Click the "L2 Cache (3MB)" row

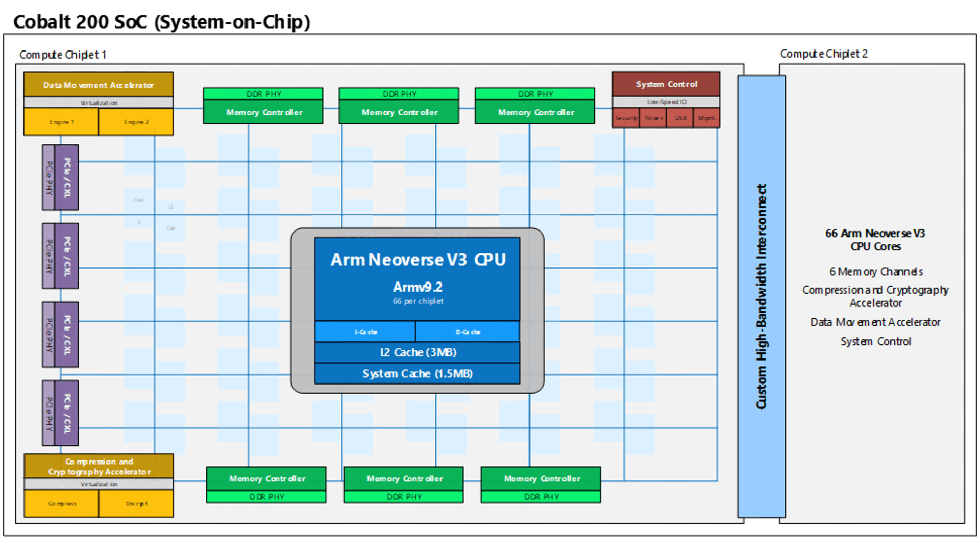[418, 352]
